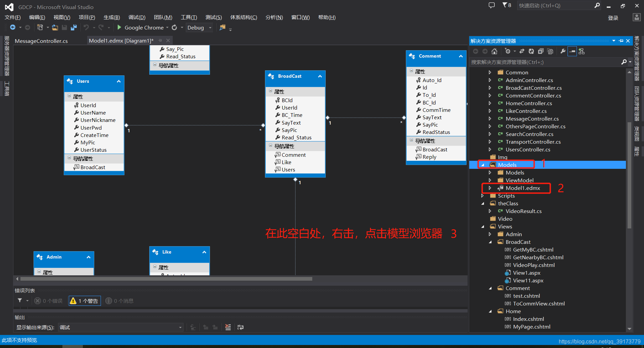
Task: Switch to the MessageController.cs tab
Action: tap(41, 41)
